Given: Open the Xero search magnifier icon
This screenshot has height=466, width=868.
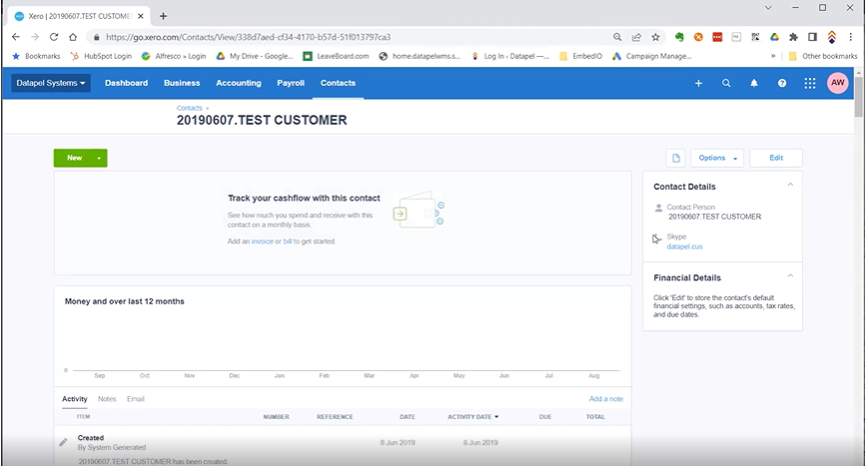Looking at the screenshot, I should point(726,83).
